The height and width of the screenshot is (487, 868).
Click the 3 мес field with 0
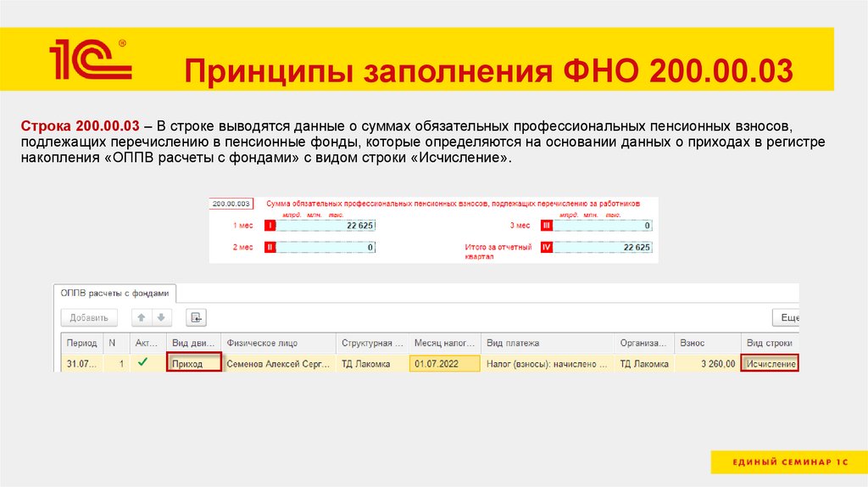point(603,226)
